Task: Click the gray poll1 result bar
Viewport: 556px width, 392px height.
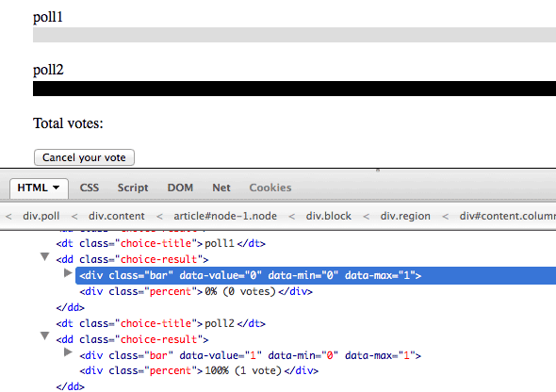Action: click(x=294, y=35)
